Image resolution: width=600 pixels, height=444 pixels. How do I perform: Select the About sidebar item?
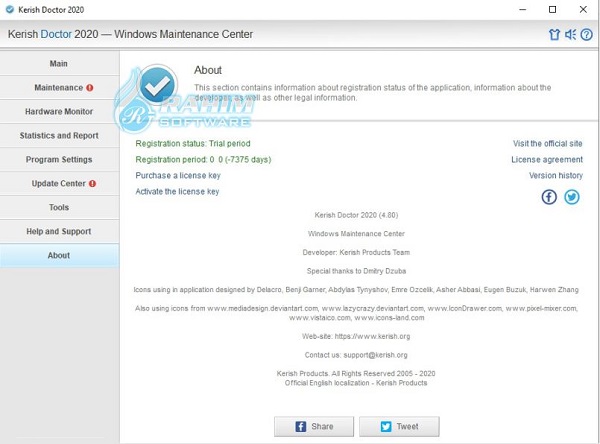tap(59, 255)
